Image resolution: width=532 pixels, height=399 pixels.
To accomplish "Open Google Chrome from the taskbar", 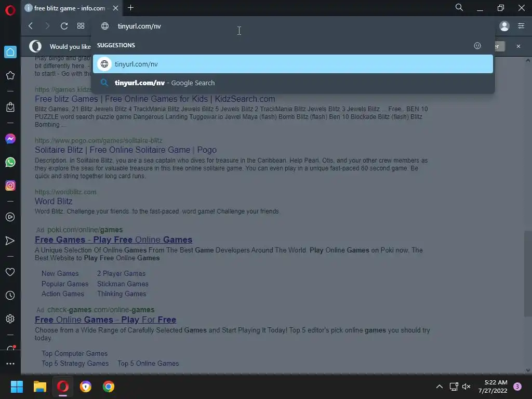I will (x=109, y=387).
